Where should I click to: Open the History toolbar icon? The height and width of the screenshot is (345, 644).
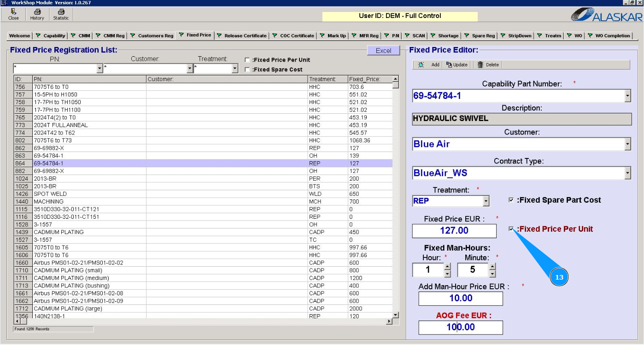pyautogui.click(x=37, y=12)
